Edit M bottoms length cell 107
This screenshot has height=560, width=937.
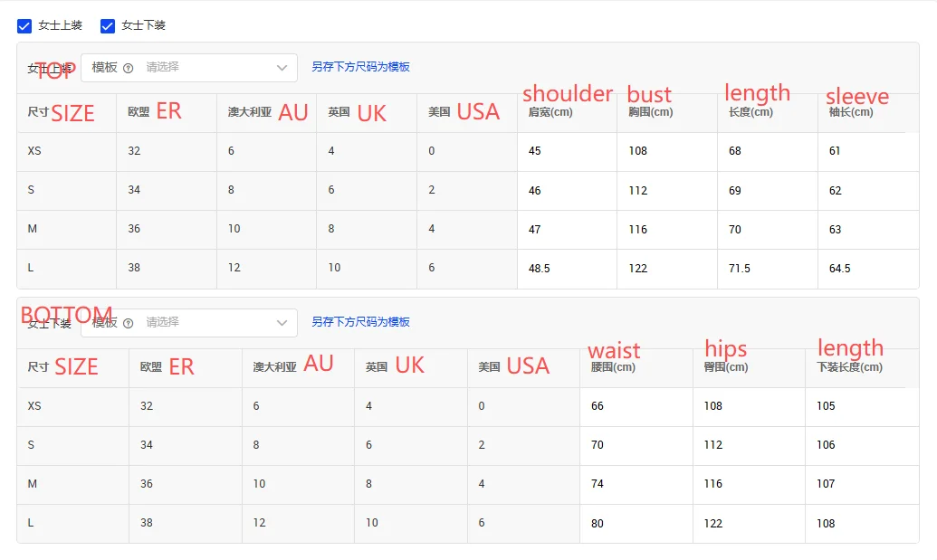pyautogui.click(x=861, y=484)
